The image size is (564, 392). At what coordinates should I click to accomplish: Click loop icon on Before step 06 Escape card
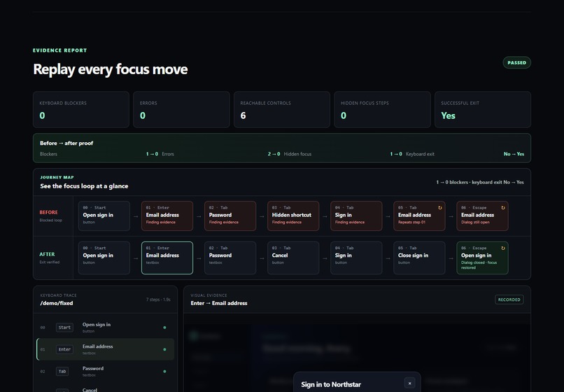click(503, 208)
